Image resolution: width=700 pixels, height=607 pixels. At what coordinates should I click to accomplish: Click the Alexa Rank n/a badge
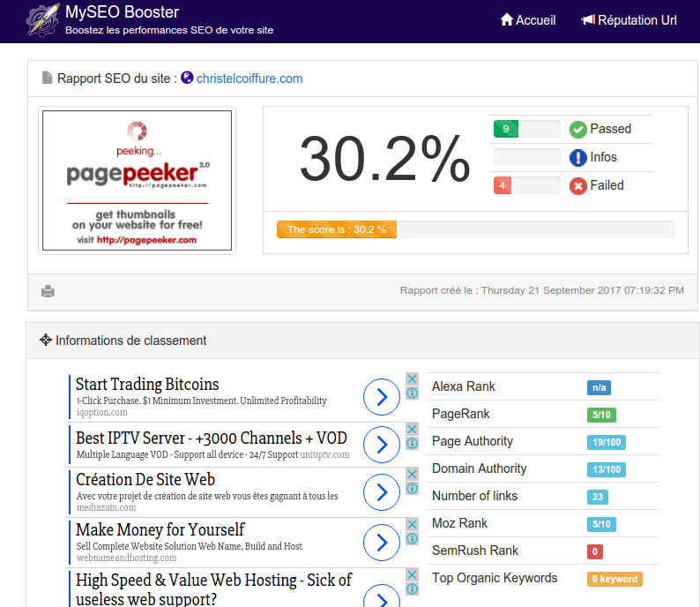point(599,387)
